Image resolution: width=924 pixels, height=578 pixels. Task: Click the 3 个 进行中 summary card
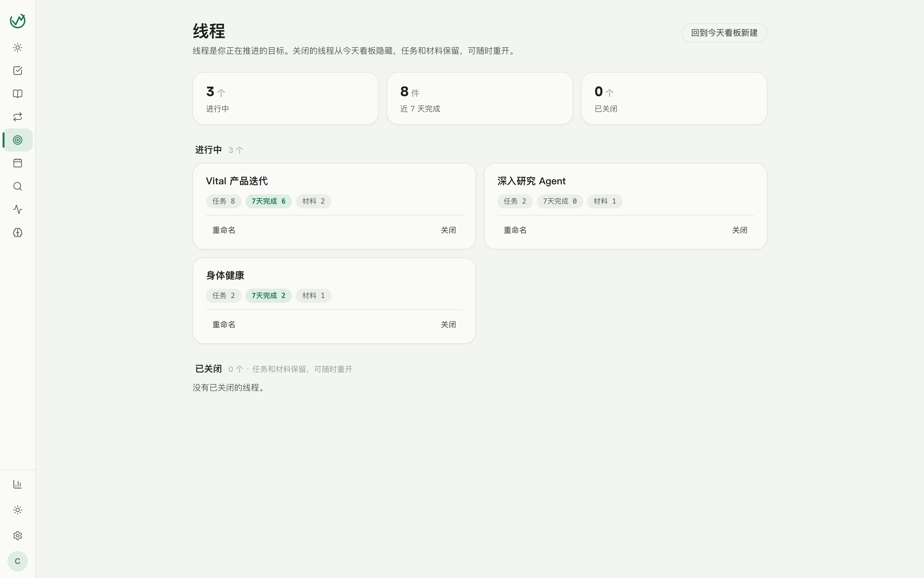pos(286,98)
